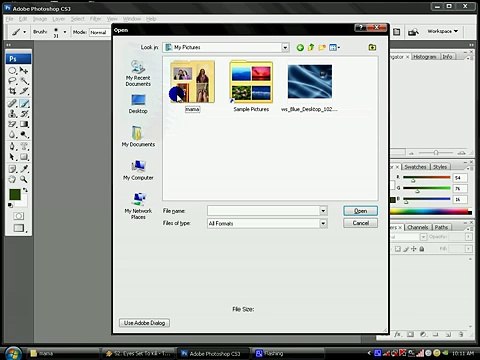This screenshot has width=480, height=360.
Task: Select the Crop tool
Action: [12, 91]
